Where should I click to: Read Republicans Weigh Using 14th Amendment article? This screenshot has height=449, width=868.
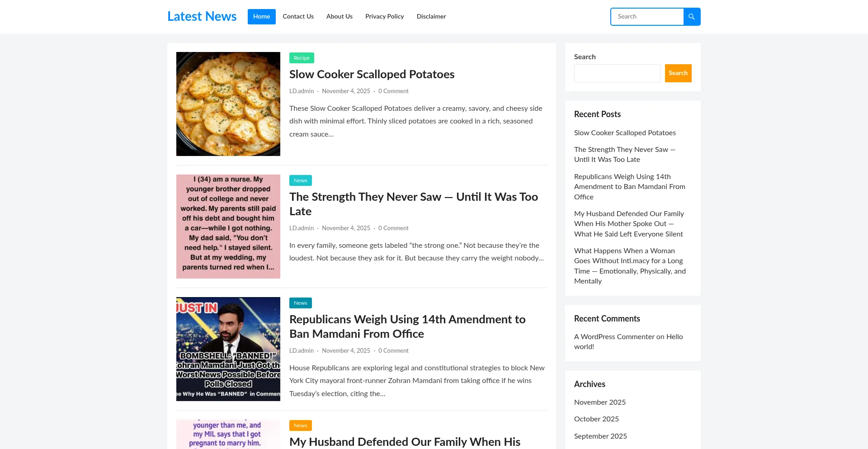pos(407,326)
